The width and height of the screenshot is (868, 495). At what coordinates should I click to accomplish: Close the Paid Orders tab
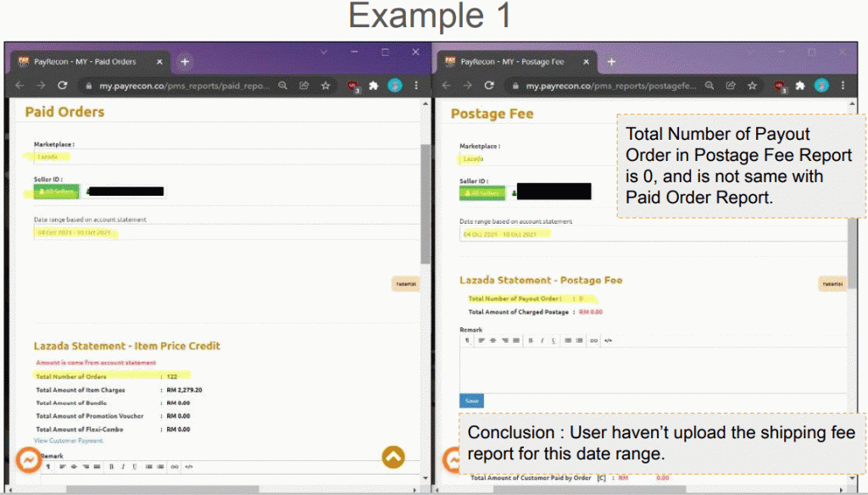coord(159,62)
